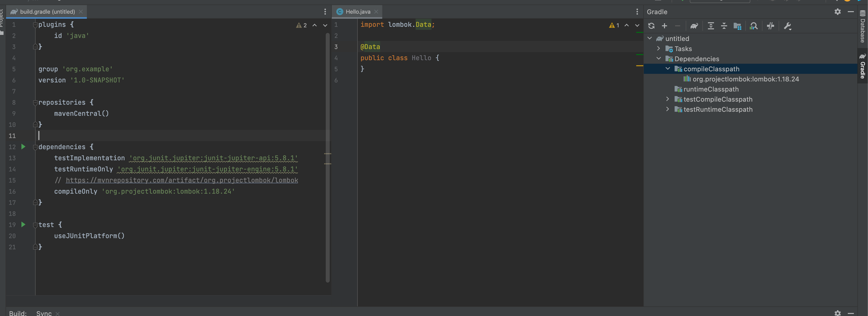Screen dimensions: 868x316
Task: Expand all nodes in the Gradle tree
Action: click(711, 26)
